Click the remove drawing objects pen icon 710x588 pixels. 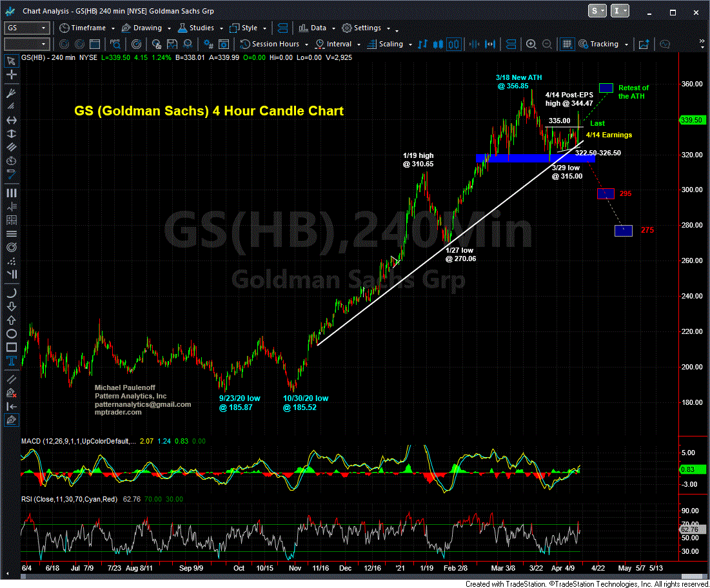pyautogui.click(x=12, y=393)
